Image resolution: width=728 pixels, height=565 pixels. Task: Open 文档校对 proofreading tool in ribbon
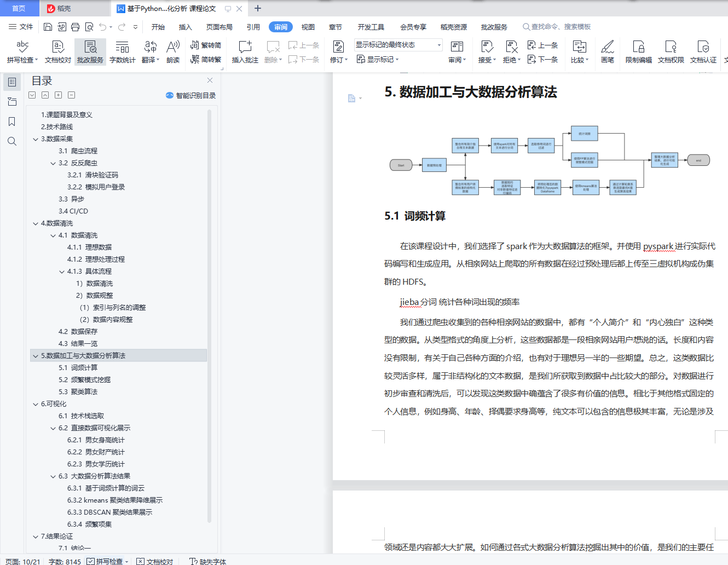[58, 51]
